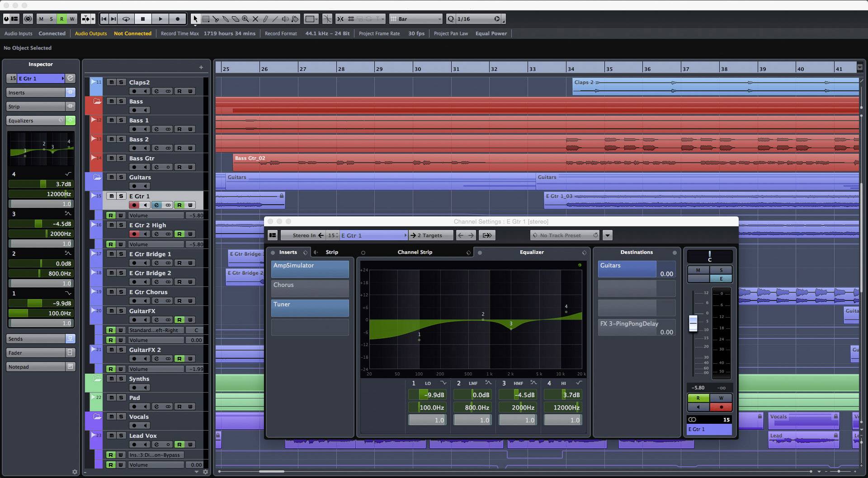Viewport: 868px width, 478px height.
Task: Switch to the Strip tab in Channel Settings
Action: 332,252
